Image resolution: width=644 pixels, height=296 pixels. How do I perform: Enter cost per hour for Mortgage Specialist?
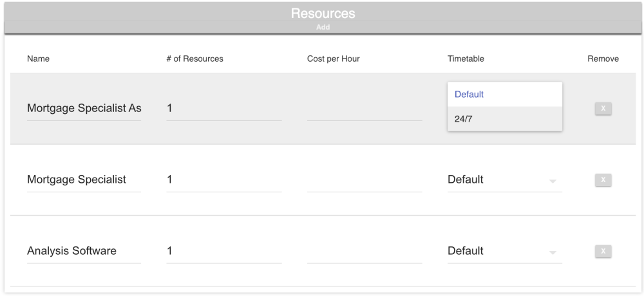pyautogui.click(x=365, y=180)
